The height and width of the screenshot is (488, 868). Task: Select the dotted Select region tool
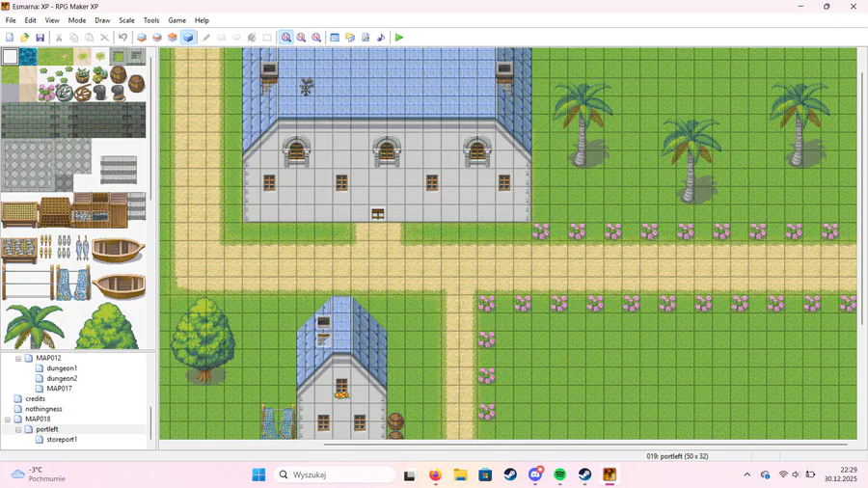[267, 38]
